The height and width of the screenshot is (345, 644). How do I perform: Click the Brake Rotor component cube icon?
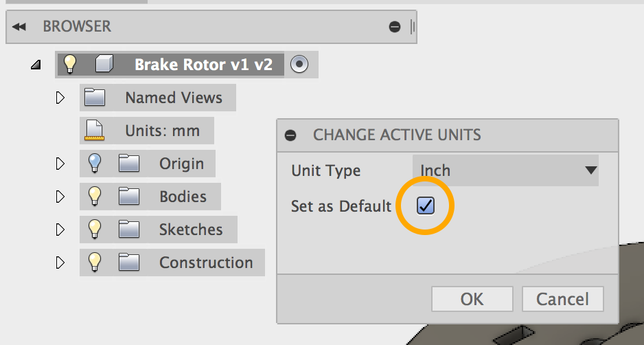coord(102,65)
